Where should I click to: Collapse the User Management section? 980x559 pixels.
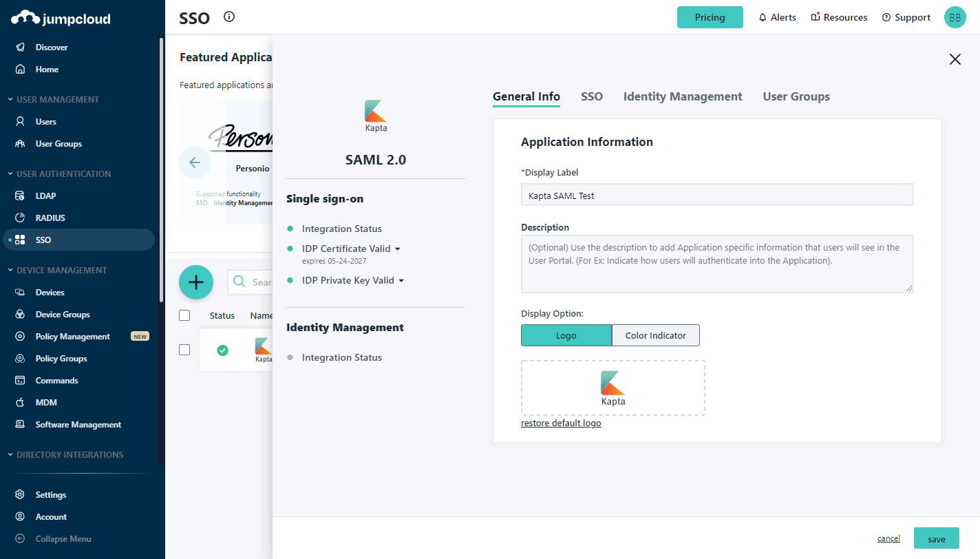click(x=10, y=100)
